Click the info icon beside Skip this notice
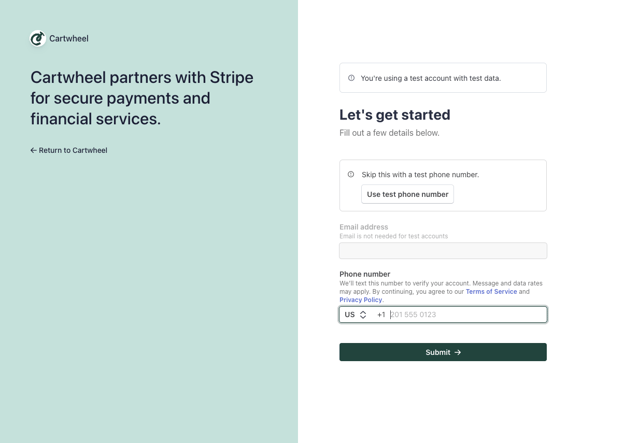 click(x=351, y=174)
